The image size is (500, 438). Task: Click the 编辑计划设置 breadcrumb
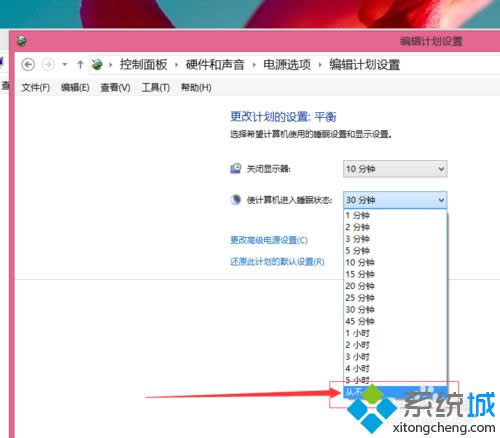click(x=364, y=64)
